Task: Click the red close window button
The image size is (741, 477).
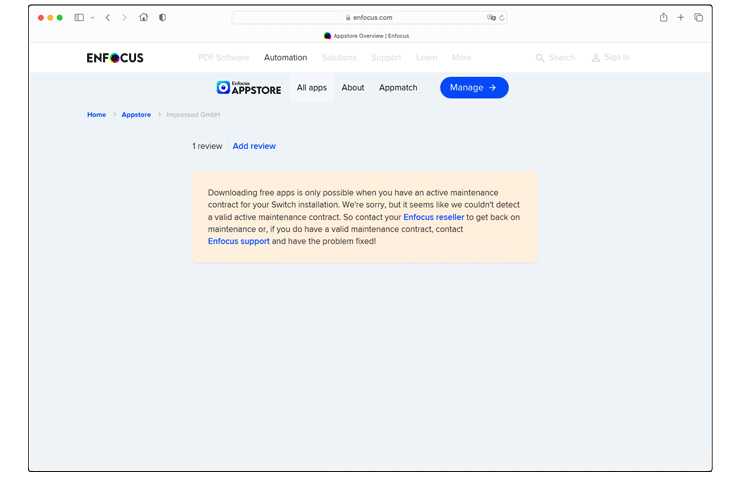Action: click(41, 17)
